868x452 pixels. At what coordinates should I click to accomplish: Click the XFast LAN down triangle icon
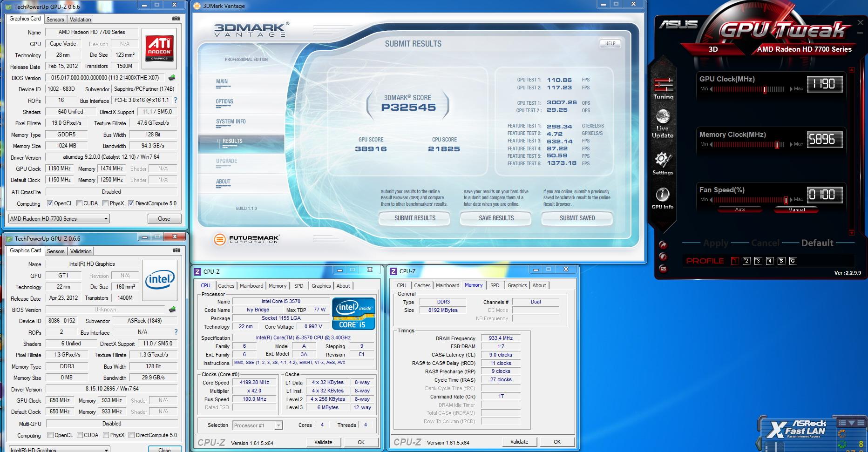click(851, 423)
